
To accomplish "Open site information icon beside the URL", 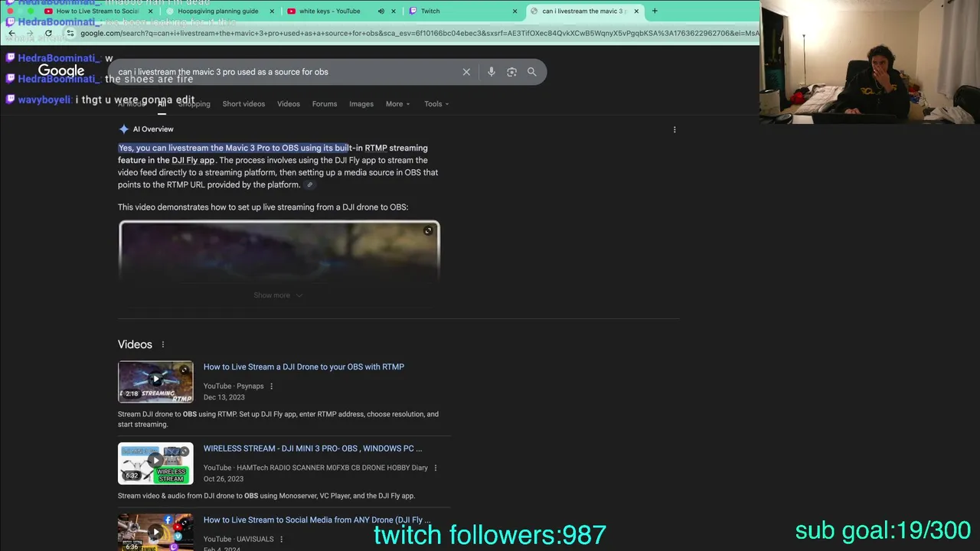I will tap(70, 33).
